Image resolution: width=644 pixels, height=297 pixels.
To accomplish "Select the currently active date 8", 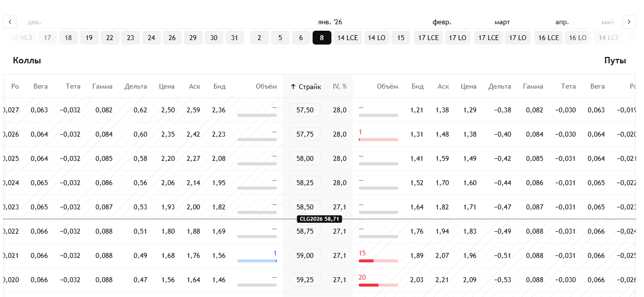I will 322,38.
